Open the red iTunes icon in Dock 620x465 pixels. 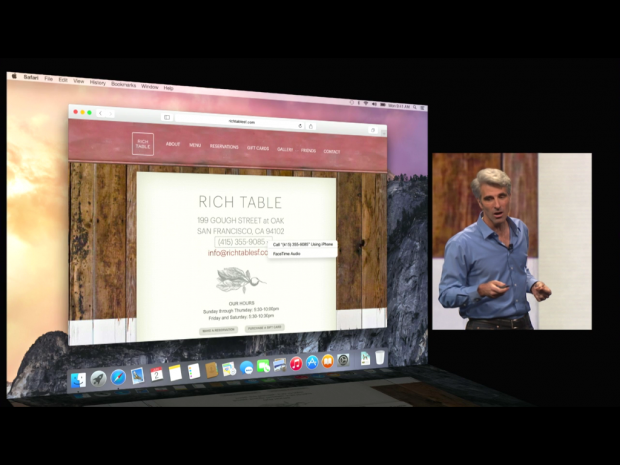tap(296, 363)
